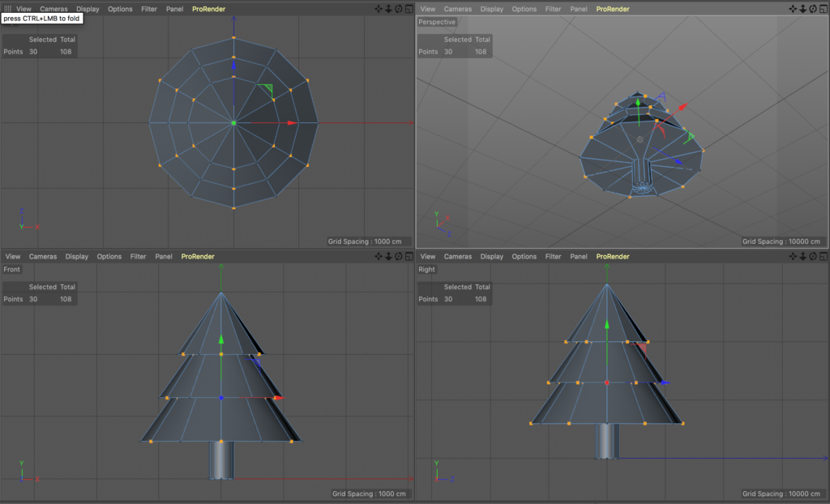Open the Display menu in the Top viewport

pos(88,9)
